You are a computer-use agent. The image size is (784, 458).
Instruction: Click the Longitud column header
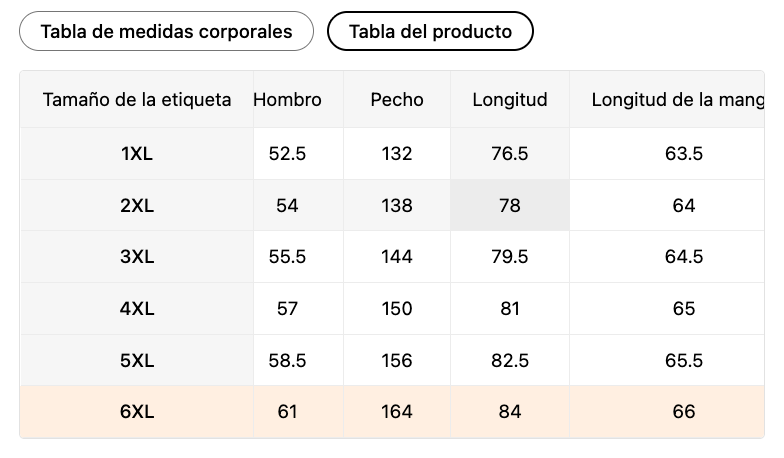click(510, 99)
